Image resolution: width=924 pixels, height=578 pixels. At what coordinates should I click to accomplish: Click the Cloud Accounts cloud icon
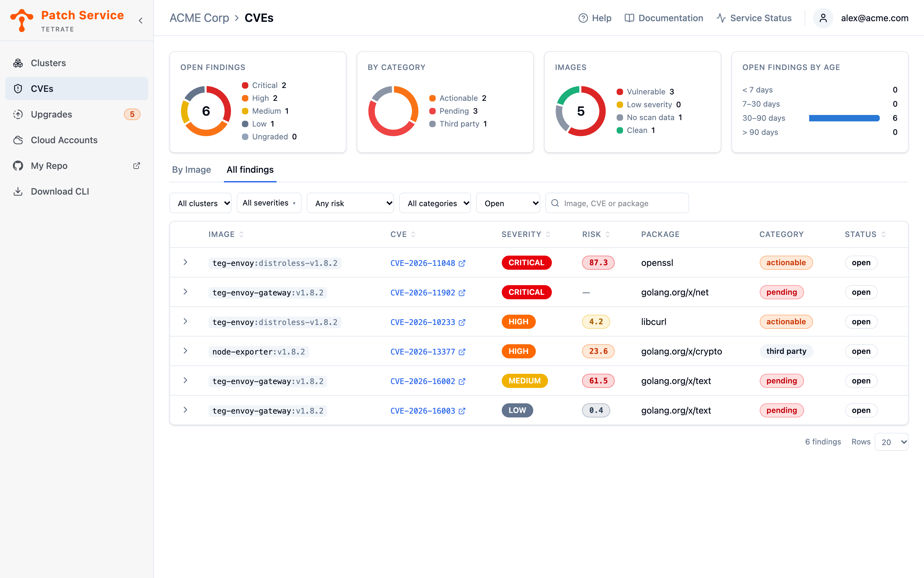point(18,140)
